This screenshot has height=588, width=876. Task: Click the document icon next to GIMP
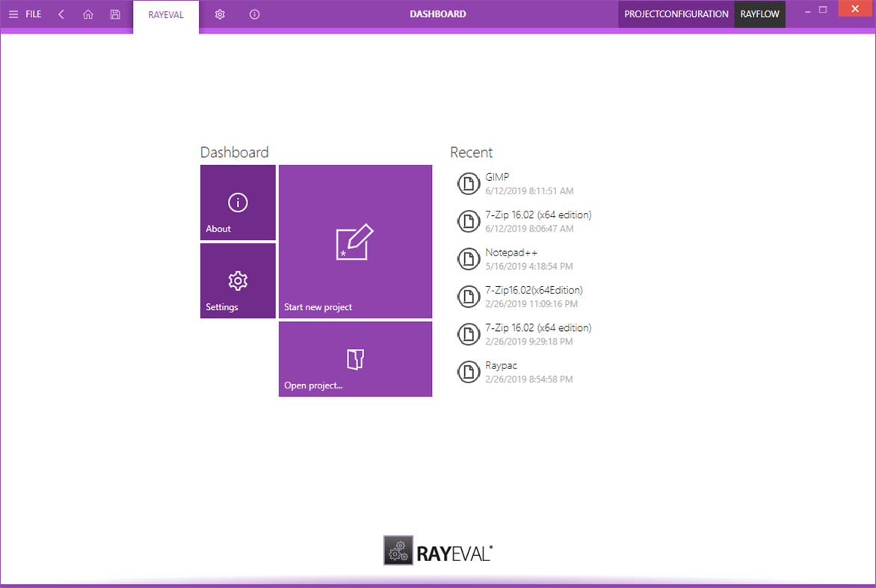coord(469,183)
